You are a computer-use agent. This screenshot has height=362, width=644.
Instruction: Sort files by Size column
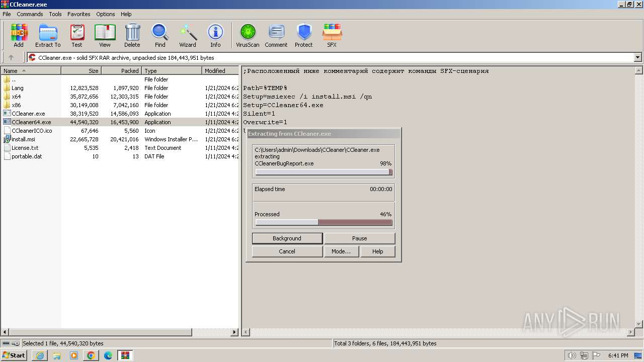pyautogui.click(x=81, y=71)
